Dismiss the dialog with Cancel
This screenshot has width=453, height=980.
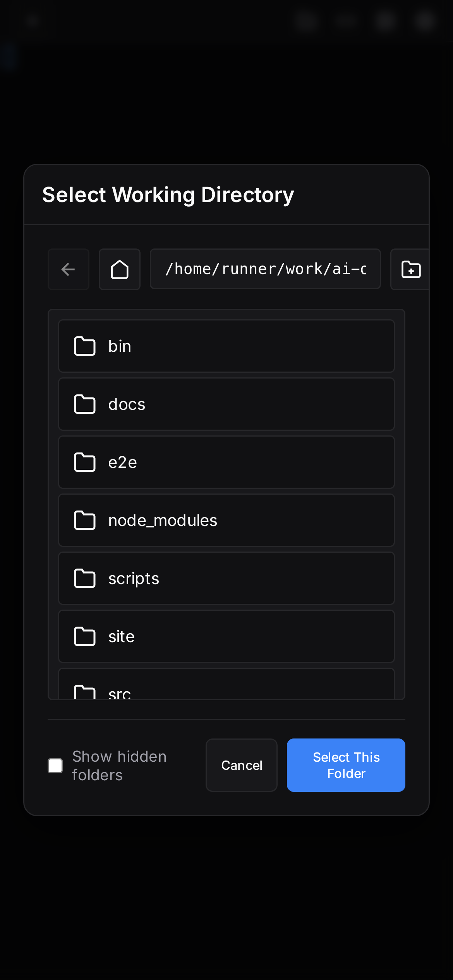point(241,765)
